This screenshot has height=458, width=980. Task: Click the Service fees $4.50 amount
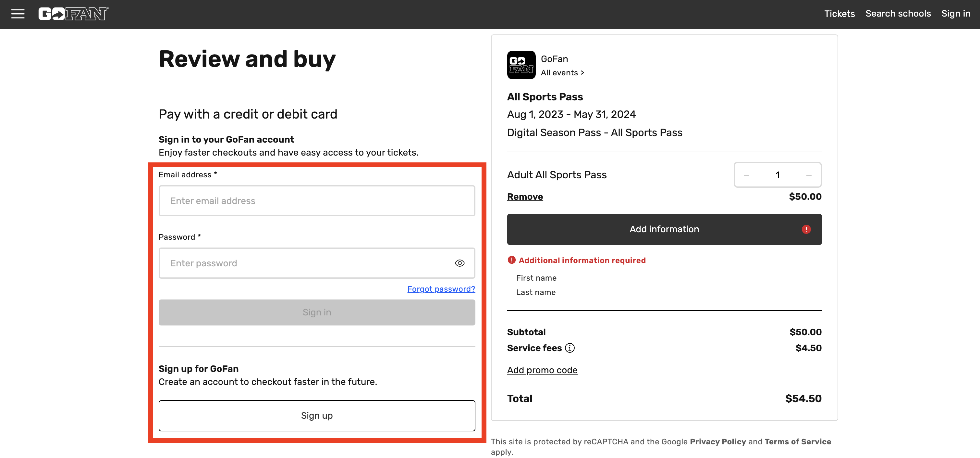point(808,348)
